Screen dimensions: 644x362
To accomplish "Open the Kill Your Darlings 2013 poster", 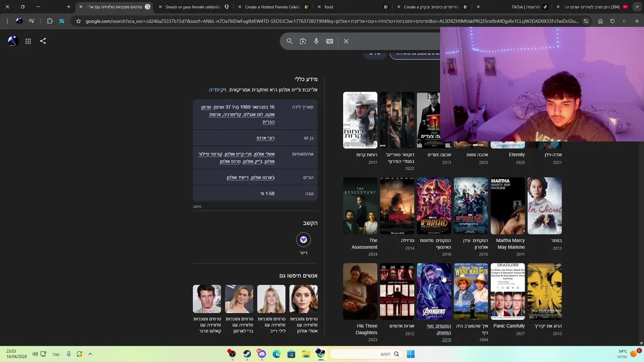I will [x=544, y=291].
